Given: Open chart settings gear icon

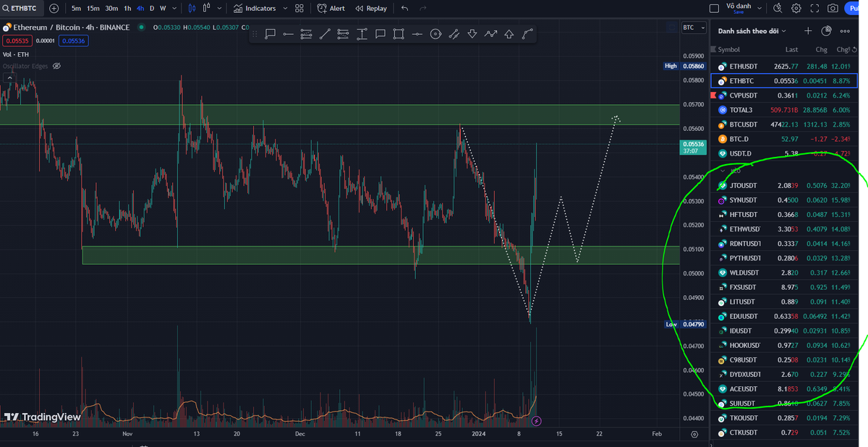Looking at the screenshot, I should tap(796, 8).
